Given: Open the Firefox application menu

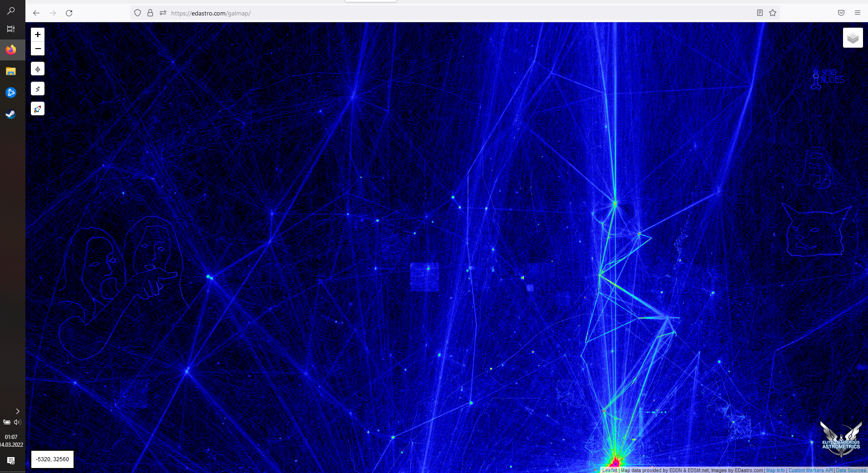Looking at the screenshot, I should (x=858, y=13).
